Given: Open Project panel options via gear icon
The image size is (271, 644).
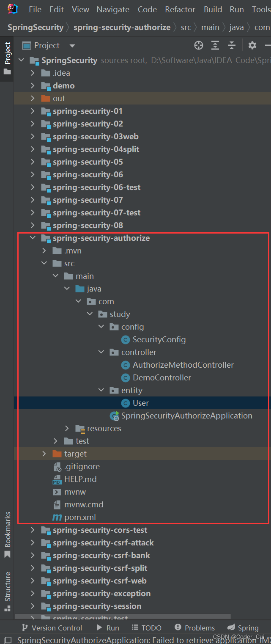Looking at the screenshot, I should click(252, 45).
